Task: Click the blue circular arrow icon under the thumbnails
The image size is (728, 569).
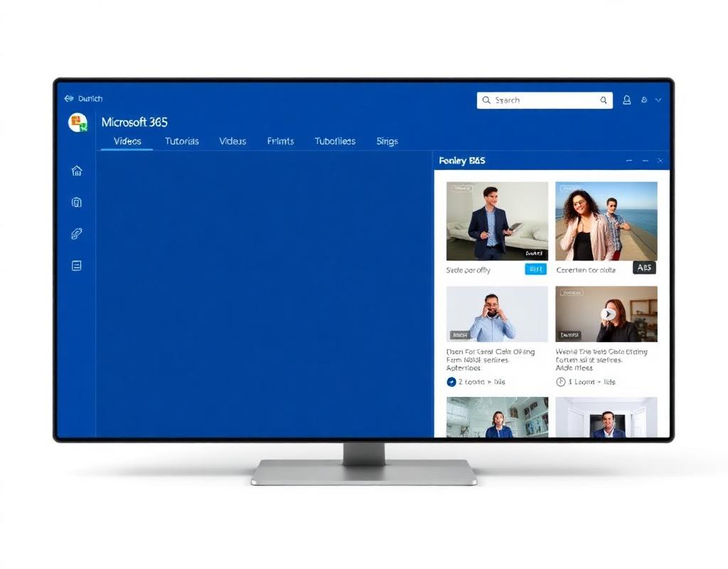Action: (451, 382)
